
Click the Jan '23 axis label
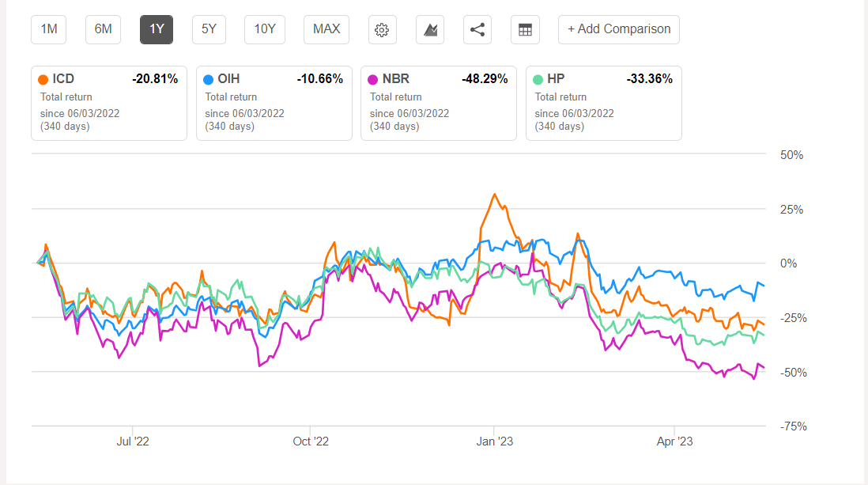click(x=494, y=441)
